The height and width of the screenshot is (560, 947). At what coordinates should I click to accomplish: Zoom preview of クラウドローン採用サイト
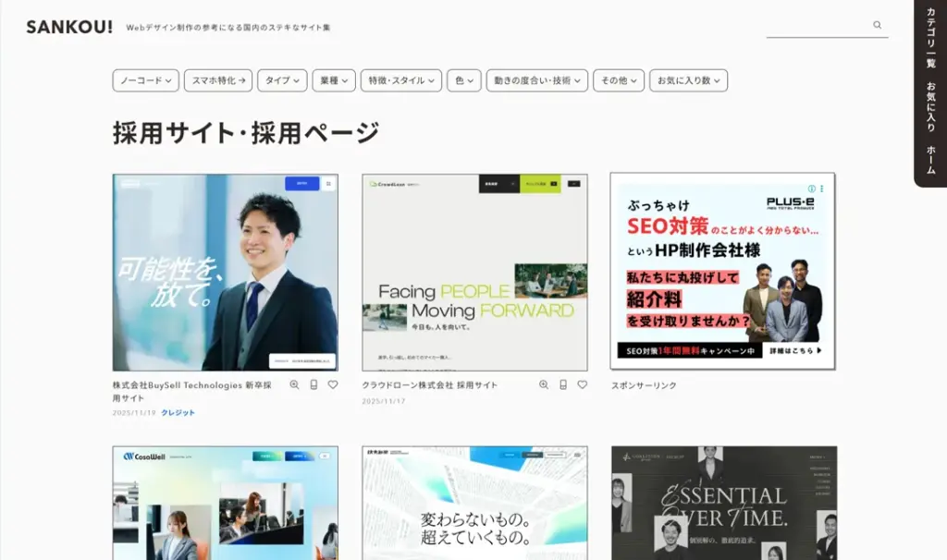[x=544, y=384]
